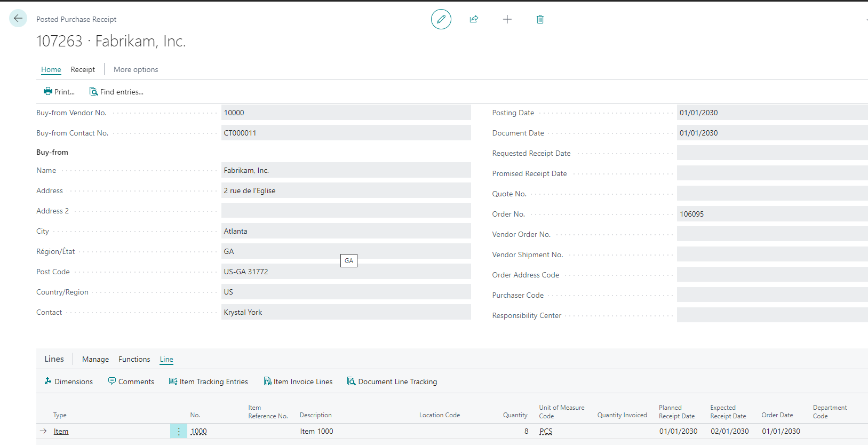Click the Item type link in the line
Screen dimensions: 868x445
click(61, 431)
